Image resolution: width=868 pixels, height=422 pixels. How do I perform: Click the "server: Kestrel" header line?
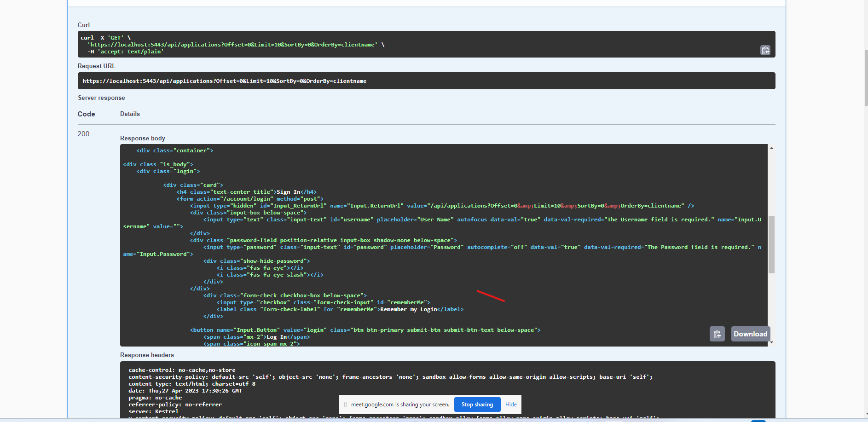(x=153, y=411)
